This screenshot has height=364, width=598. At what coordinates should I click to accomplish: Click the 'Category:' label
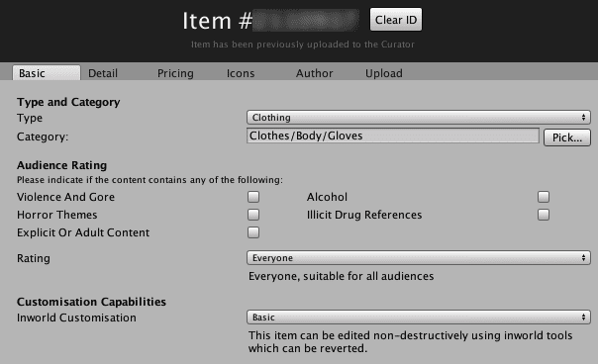[43, 136]
